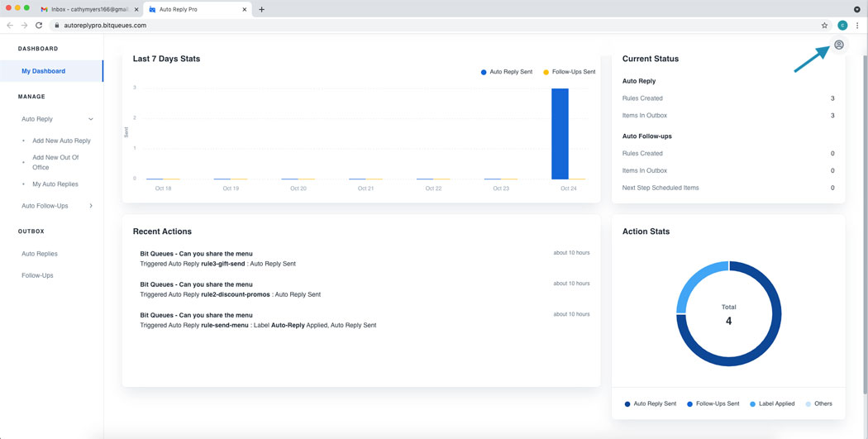Toggle Auto Reply Sent chart legend
The width and height of the screenshot is (868, 439).
tap(507, 72)
